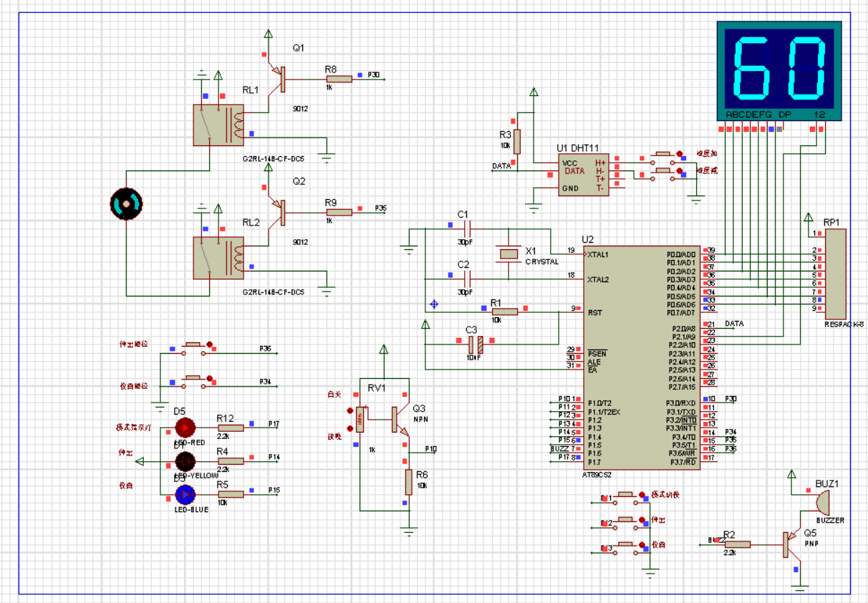Click the BUZZER part label

[x=830, y=521]
